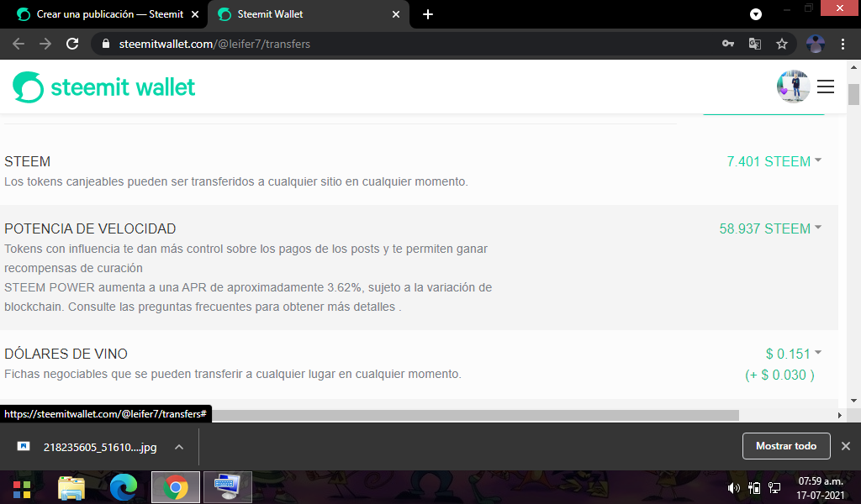Open the Chrome profile avatar
Image resolution: width=861 pixels, height=504 pixels.
[x=816, y=44]
